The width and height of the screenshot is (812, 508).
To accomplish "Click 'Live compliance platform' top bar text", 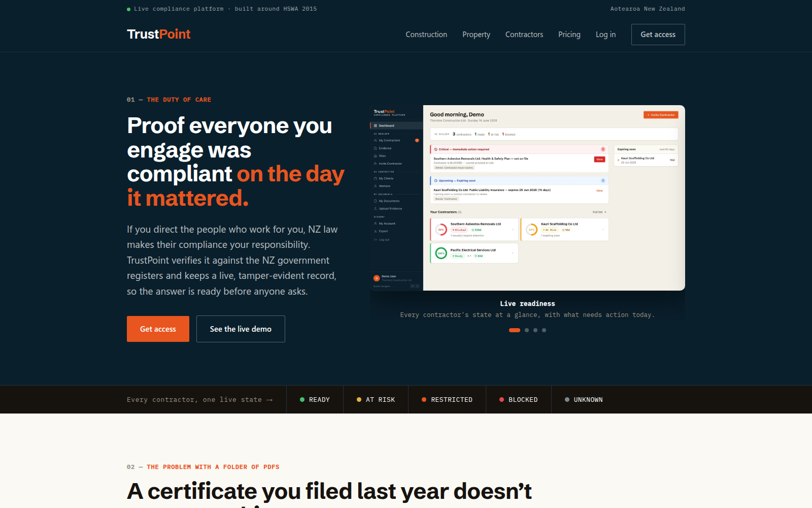I will coord(179,9).
